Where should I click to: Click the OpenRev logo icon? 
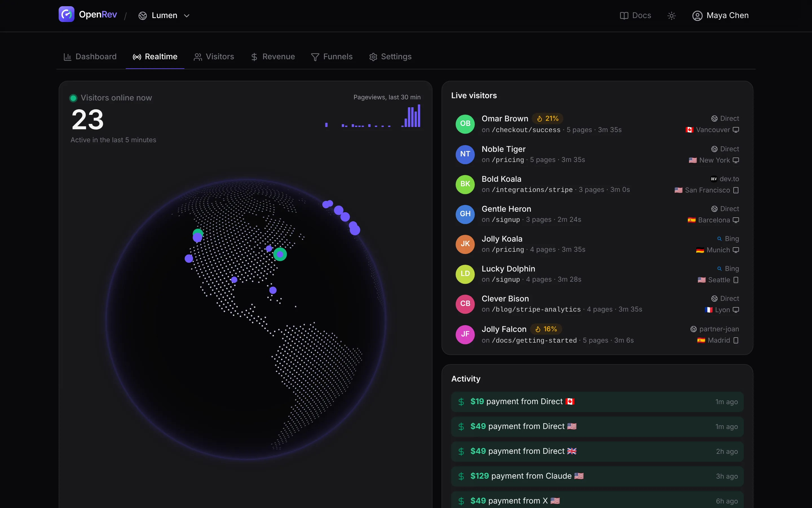67,14
